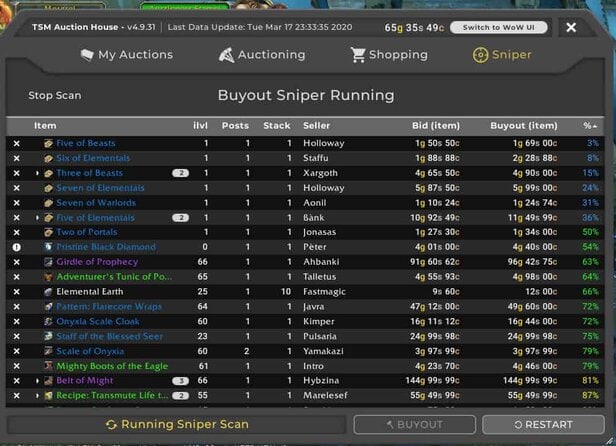Viewport: 616px width, 446px height.
Task: Expand the Five of Elementals group arrow
Action: tap(37, 218)
